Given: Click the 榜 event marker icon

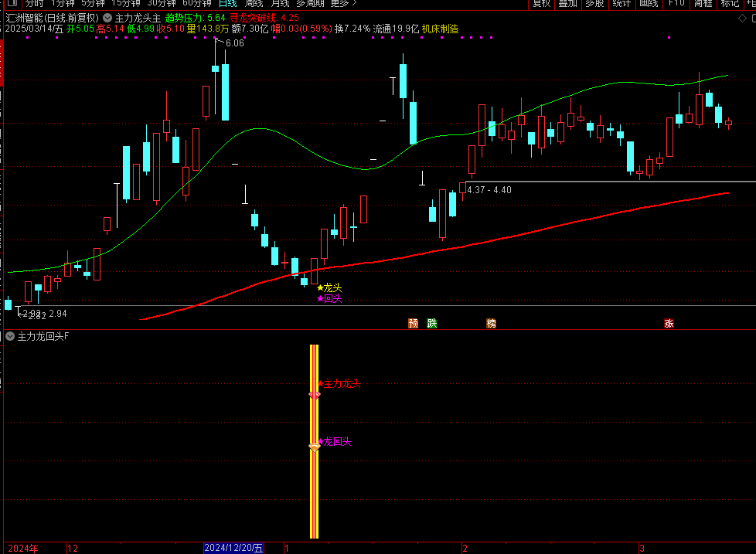Looking at the screenshot, I should 491,324.
